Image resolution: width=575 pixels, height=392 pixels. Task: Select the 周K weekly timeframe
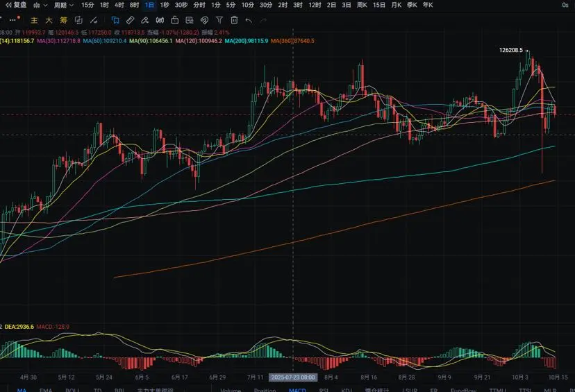(x=362, y=5)
